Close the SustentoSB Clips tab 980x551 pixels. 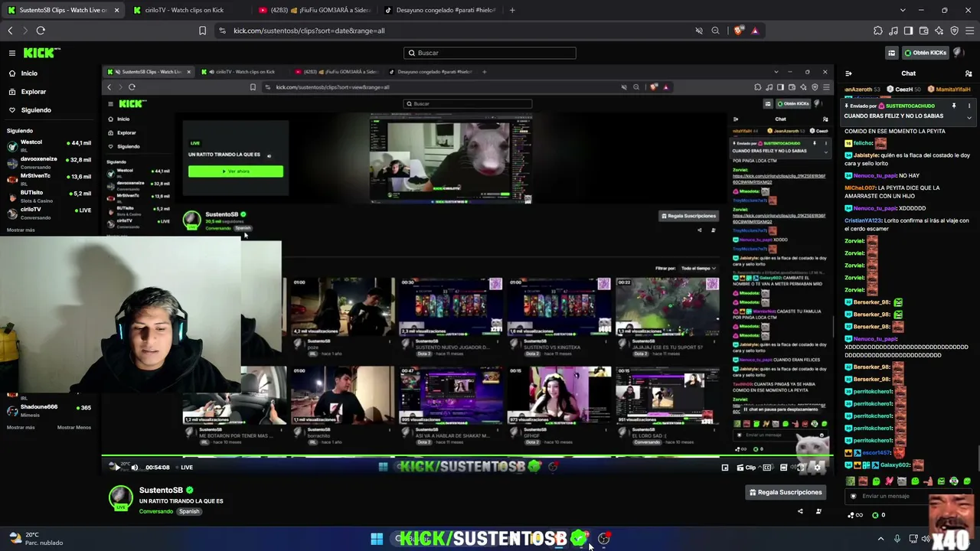(x=116, y=10)
